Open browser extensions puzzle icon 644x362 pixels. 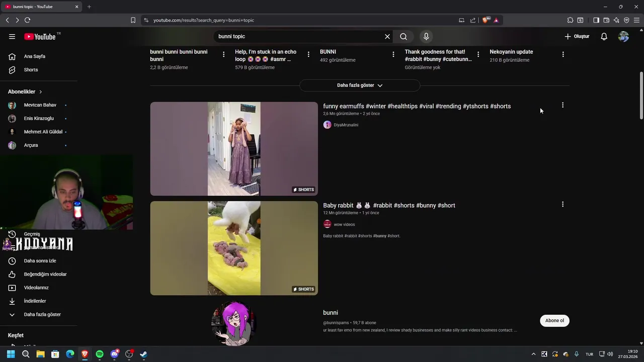570,20
